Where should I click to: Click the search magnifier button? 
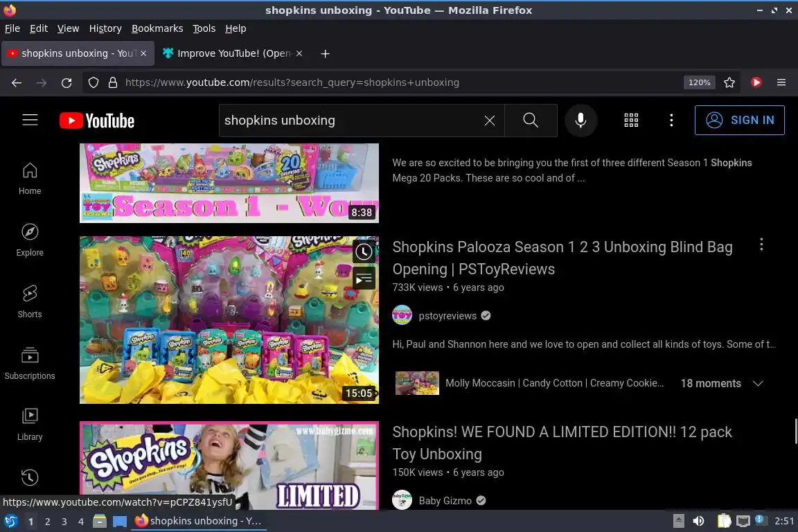pos(531,120)
